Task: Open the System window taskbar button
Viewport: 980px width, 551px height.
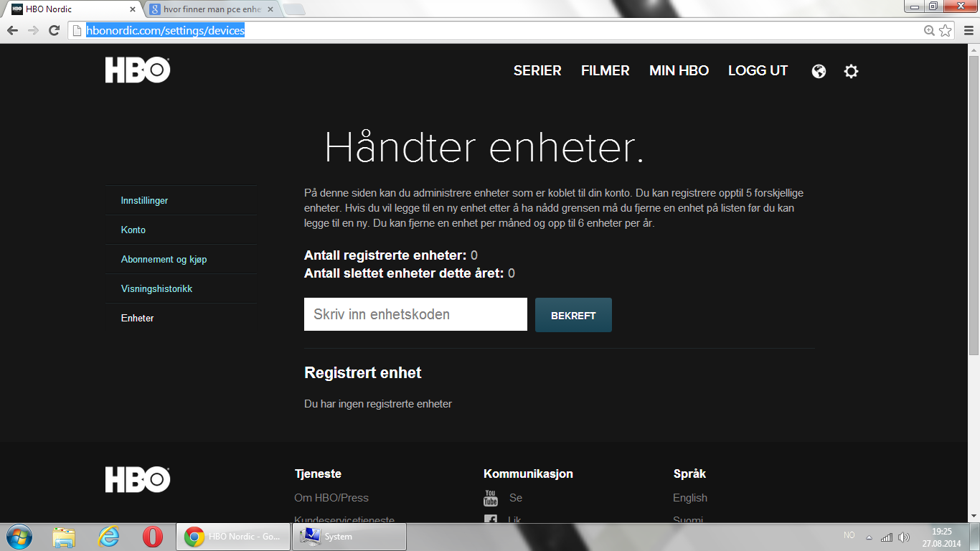Action: point(349,537)
